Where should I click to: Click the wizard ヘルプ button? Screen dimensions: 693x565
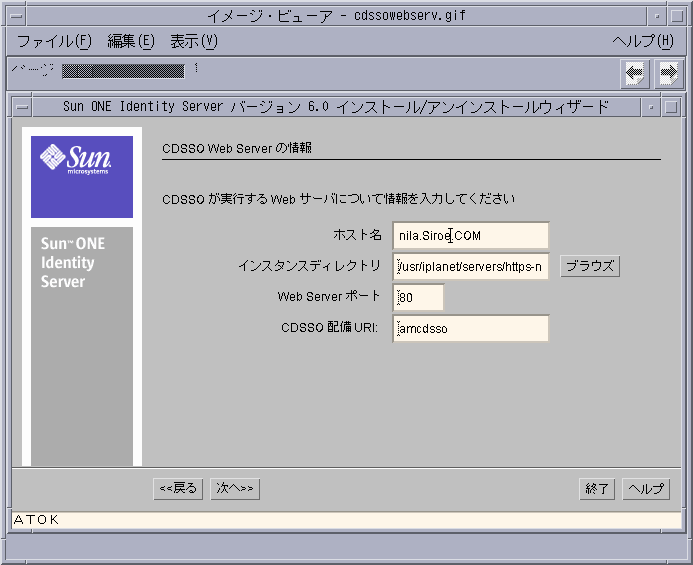tap(646, 489)
